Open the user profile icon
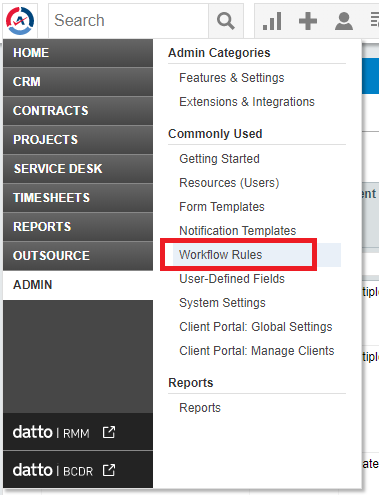 pos(344,21)
